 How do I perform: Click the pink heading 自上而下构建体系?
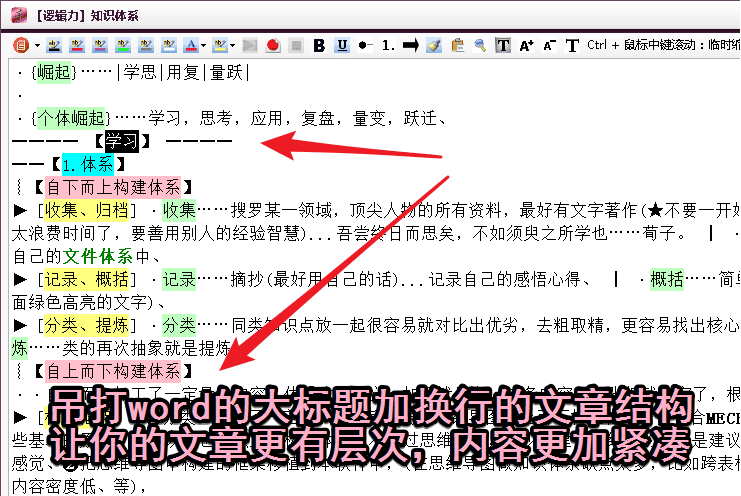click(x=113, y=371)
